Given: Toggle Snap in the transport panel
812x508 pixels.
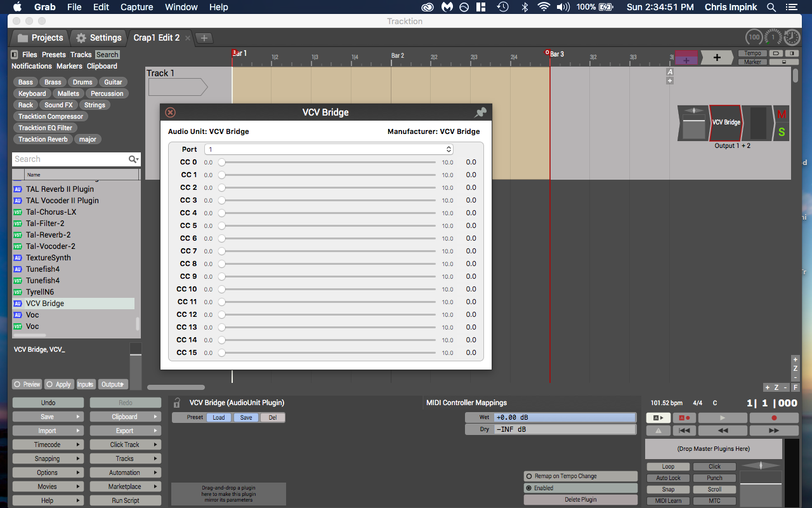Looking at the screenshot, I should click(x=668, y=489).
